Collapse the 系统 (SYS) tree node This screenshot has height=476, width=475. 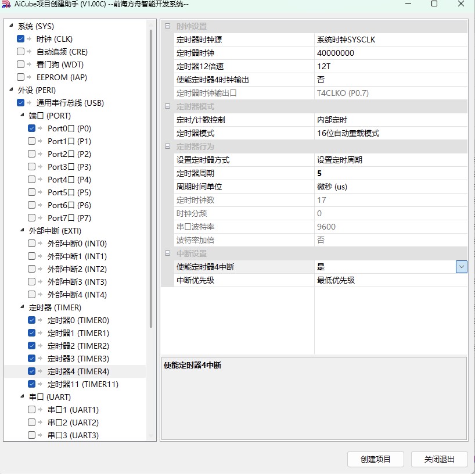point(11,26)
